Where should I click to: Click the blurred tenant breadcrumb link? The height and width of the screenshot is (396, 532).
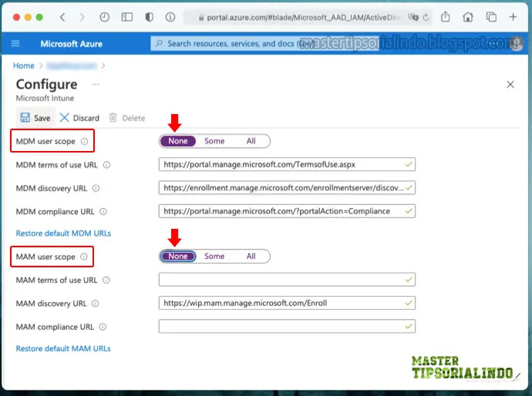72,65
